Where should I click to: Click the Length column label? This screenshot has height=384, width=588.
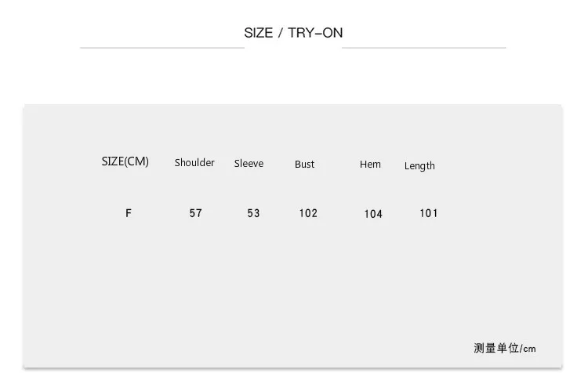[x=419, y=166]
